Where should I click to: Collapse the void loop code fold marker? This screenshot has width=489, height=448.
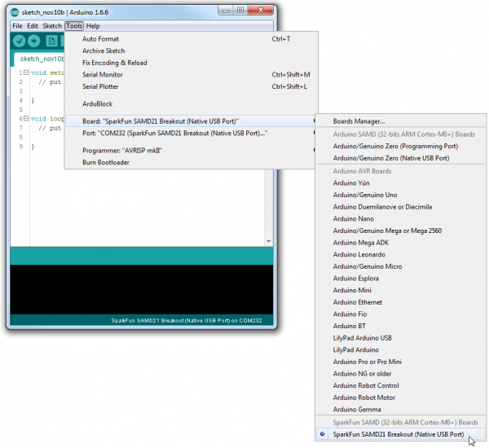(x=15, y=118)
